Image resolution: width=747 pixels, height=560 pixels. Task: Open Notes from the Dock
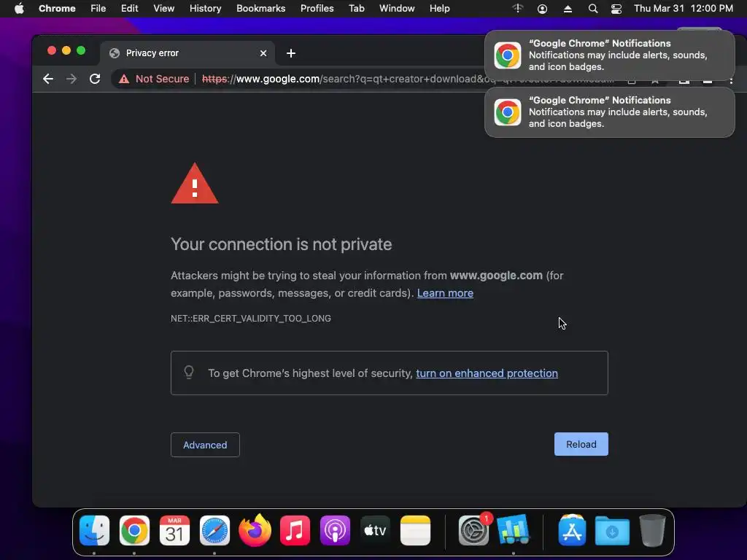pyautogui.click(x=415, y=530)
